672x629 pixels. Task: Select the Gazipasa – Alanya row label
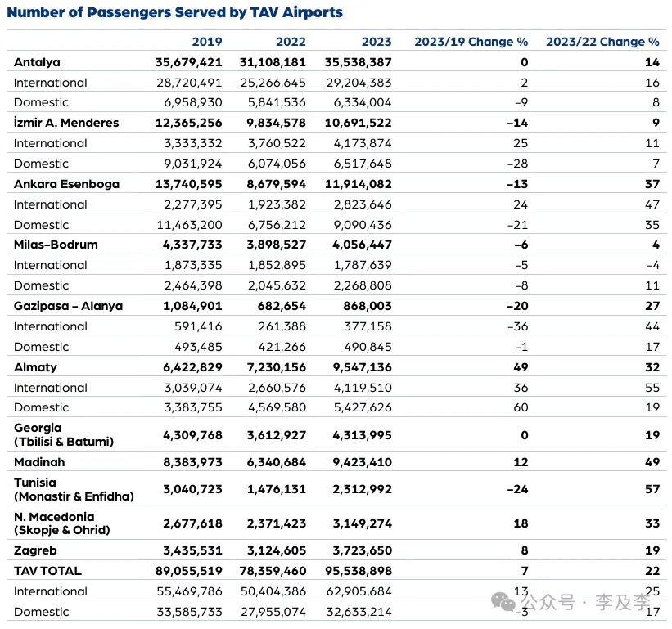click(x=68, y=306)
